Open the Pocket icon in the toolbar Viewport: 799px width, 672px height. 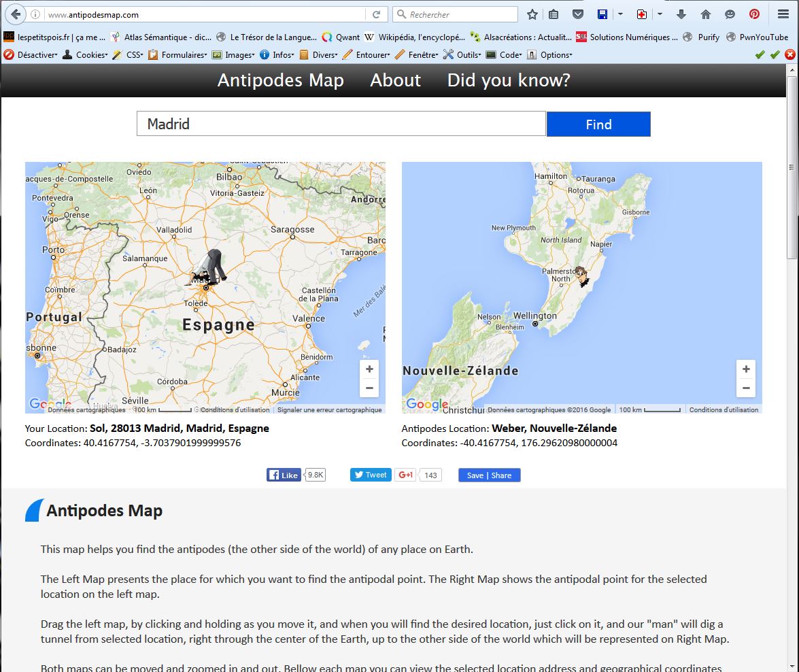[577, 14]
